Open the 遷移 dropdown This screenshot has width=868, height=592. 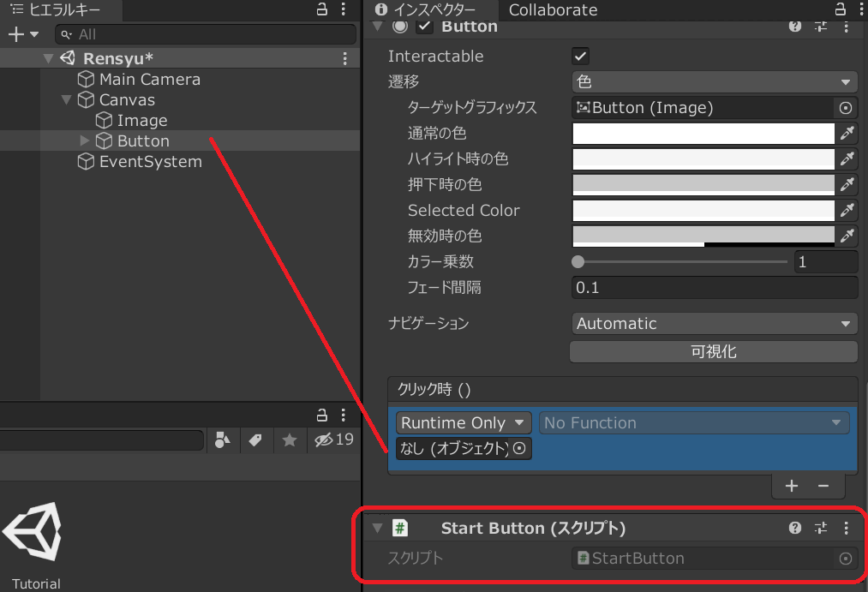714,82
